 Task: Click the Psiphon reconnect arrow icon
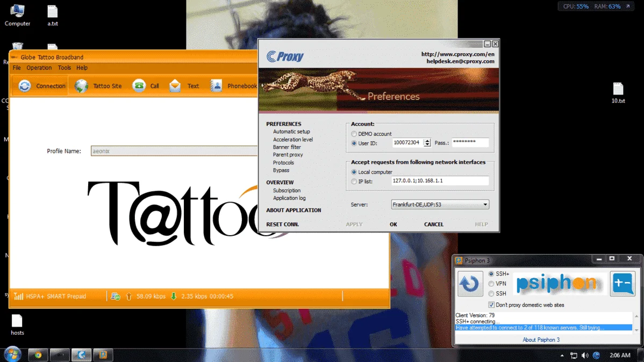[470, 283]
